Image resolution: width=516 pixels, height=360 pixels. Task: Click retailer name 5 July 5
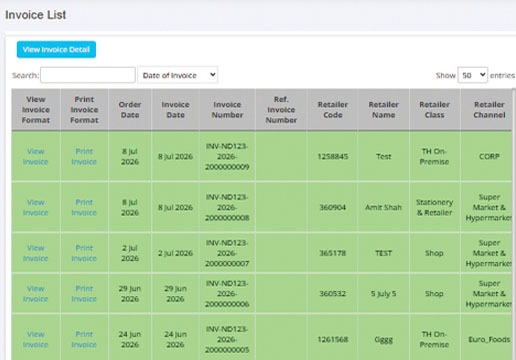[383, 294]
